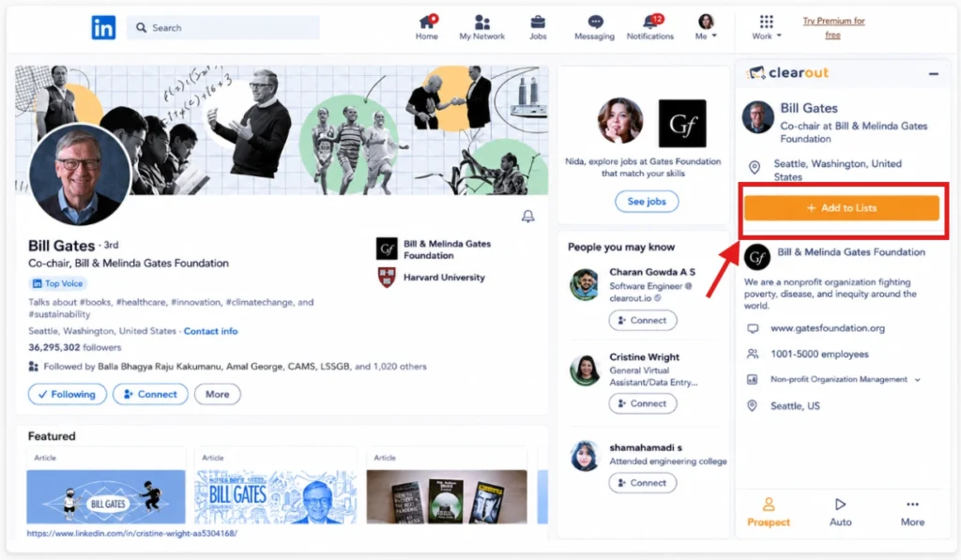This screenshot has width=961, height=560.
Task: Connect with Charan Gowda A S
Action: coord(642,321)
